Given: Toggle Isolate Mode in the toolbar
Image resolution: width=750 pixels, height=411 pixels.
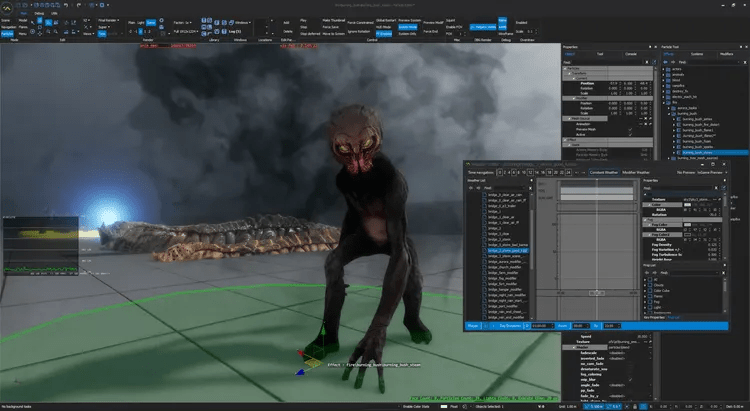Looking at the screenshot, I should (408, 27).
